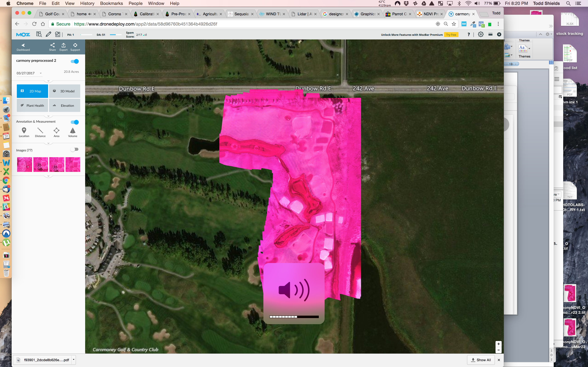Zoom in on the map

[x=498, y=344]
